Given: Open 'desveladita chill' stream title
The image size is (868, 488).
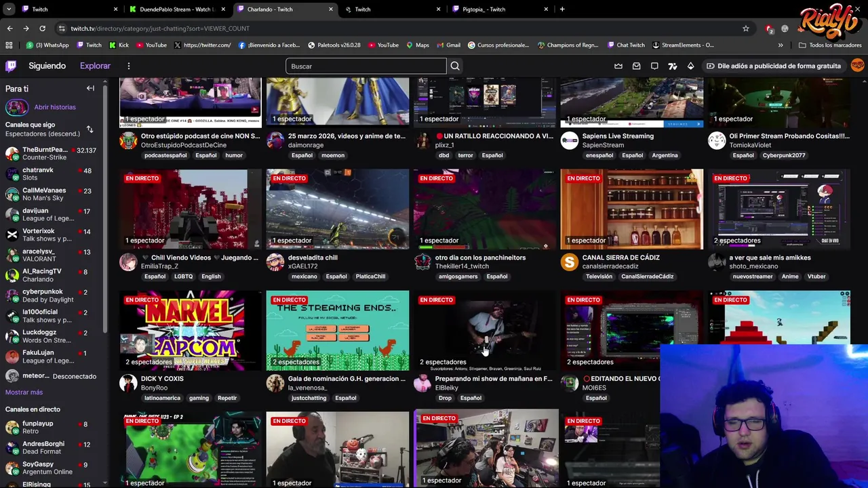Looking at the screenshot, I should click(313, 258).
